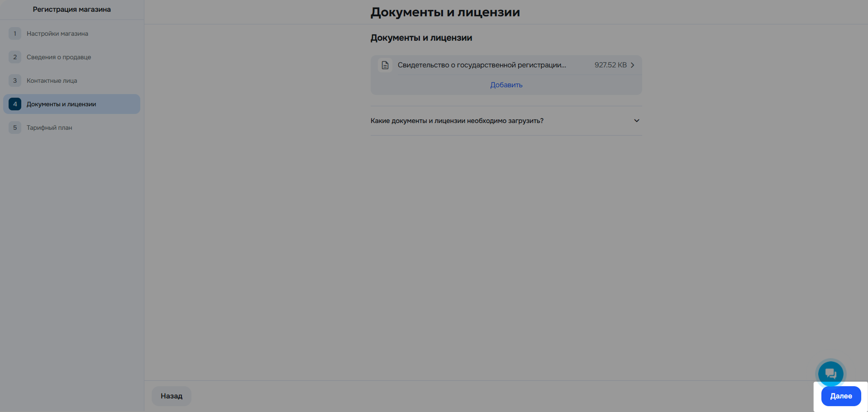Click the 'Добавить' link to add document

(506, 85)
